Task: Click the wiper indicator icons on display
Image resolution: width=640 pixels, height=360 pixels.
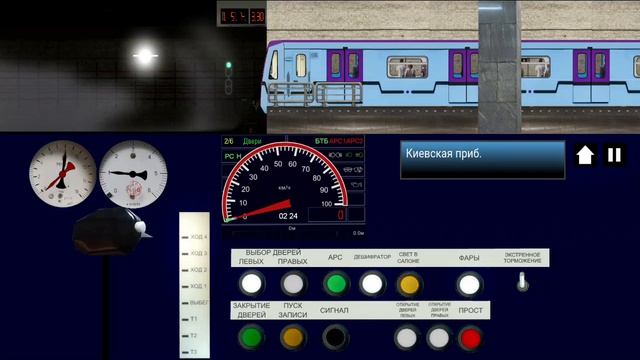Action: click(x=353, y=169)
